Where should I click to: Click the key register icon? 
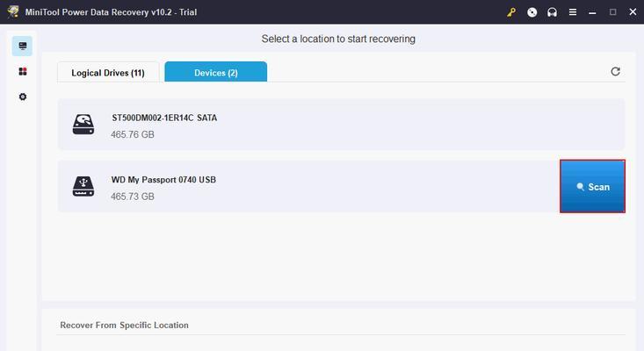tap(511, 12)
